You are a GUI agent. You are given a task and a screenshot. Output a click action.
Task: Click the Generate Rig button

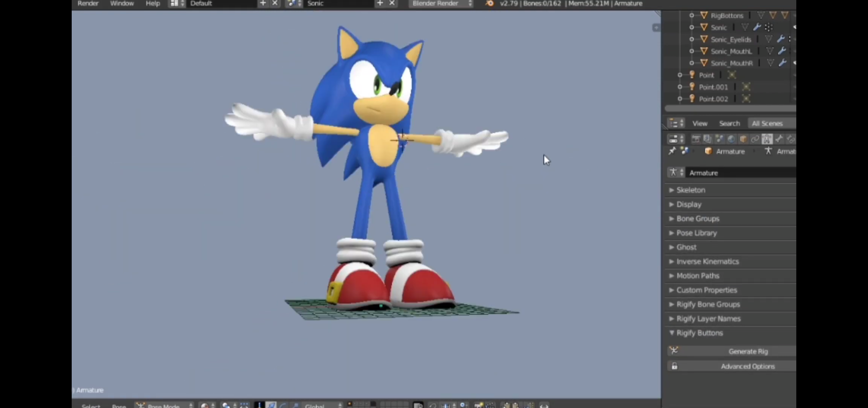(x=732, y=351)
